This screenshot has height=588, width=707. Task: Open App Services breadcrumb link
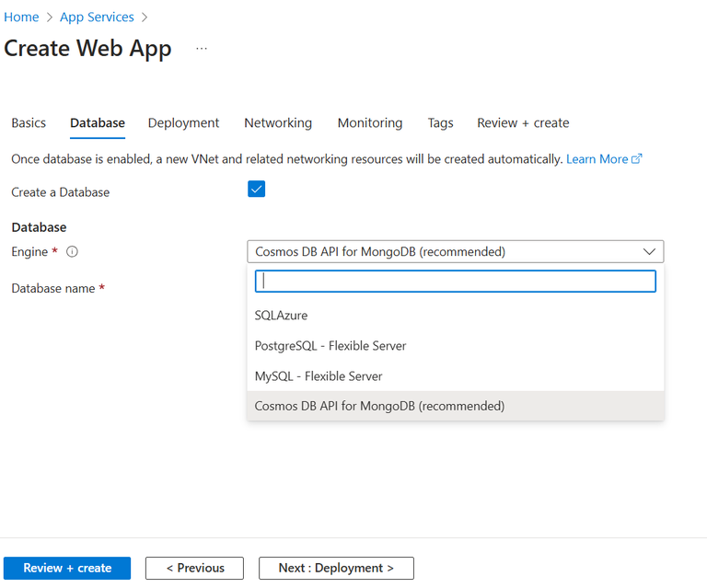[x=97, y=17]
